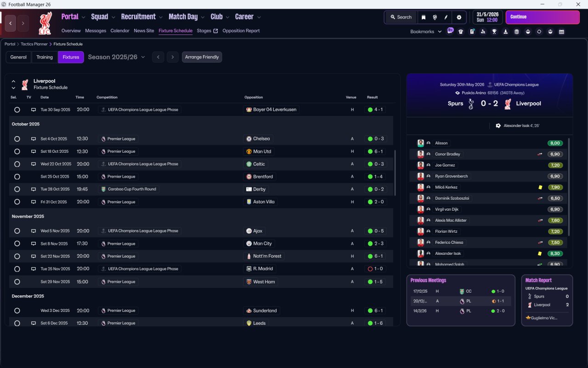Select the radio button for Derby fixture
Screen dimensions: 588x368
pyautogui.click(x=17, y=189)
